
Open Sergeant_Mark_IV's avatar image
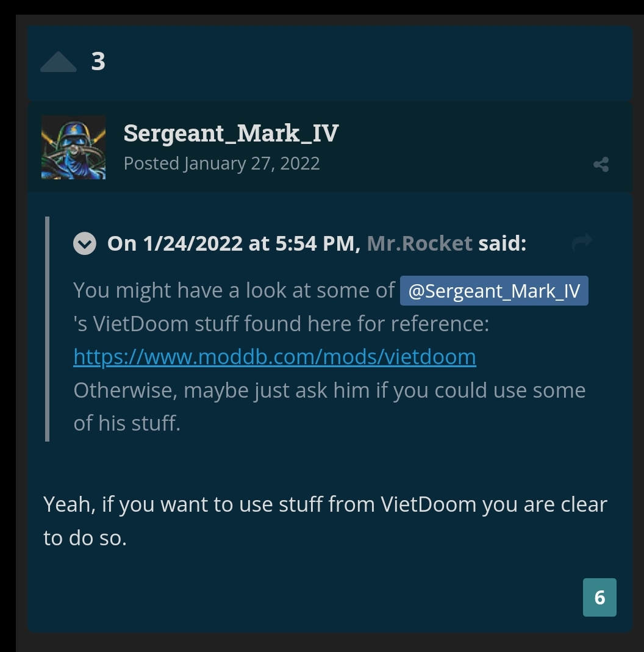74,148
